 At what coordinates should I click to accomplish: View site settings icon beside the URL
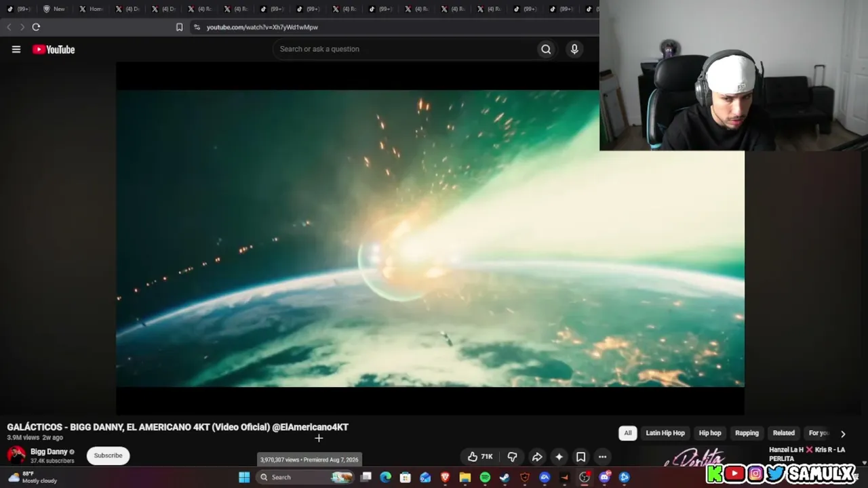pyautogui.click(x=197, y=27)
